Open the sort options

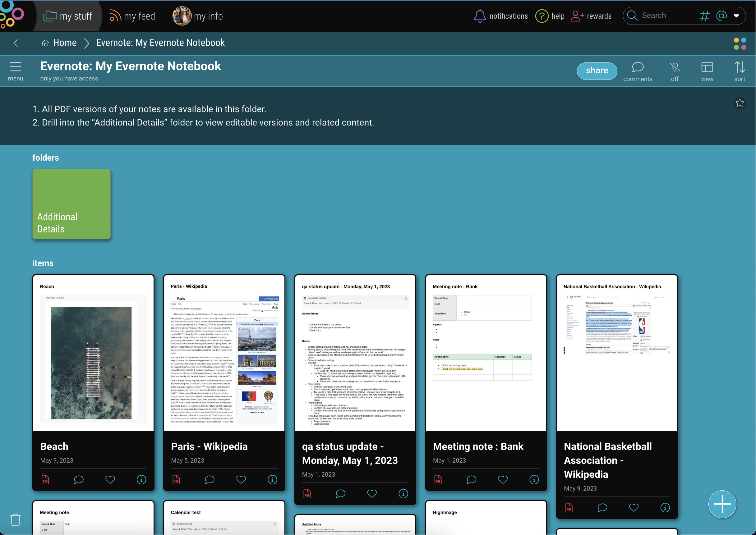click(x=740, y=71)
